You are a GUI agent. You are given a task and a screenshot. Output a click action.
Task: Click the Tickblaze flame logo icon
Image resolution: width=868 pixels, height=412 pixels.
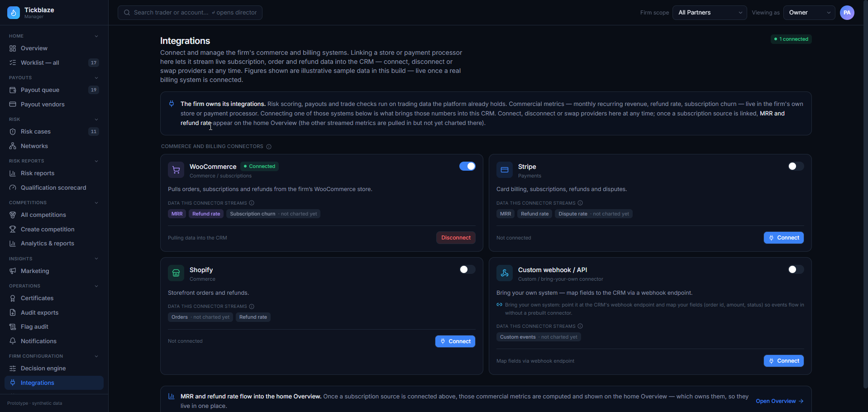pos(14,13)
